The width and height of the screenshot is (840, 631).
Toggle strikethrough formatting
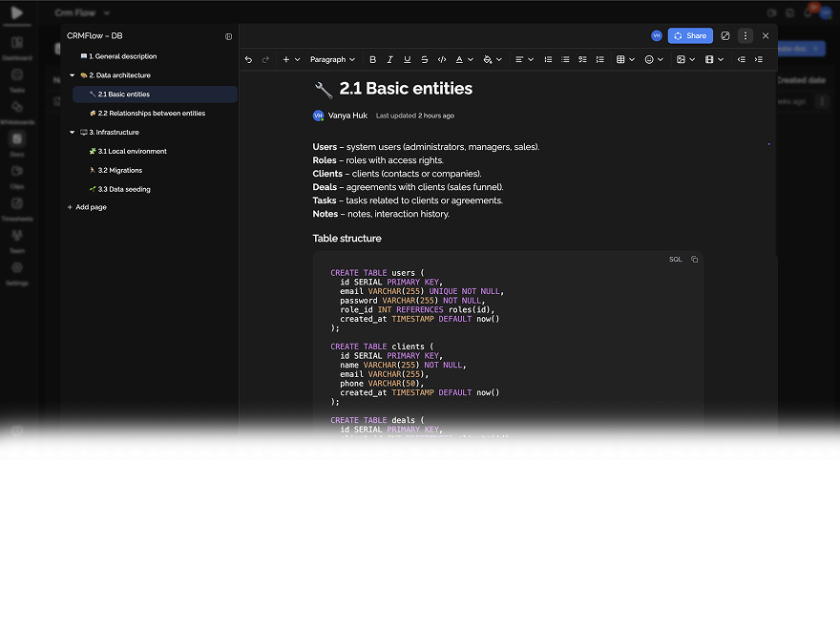pos(424,59)
